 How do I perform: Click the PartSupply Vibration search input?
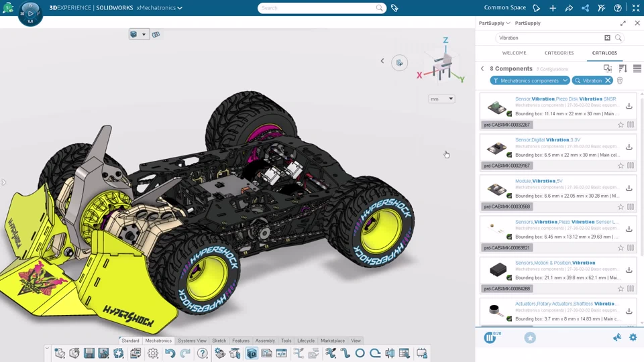click(549, 38)
